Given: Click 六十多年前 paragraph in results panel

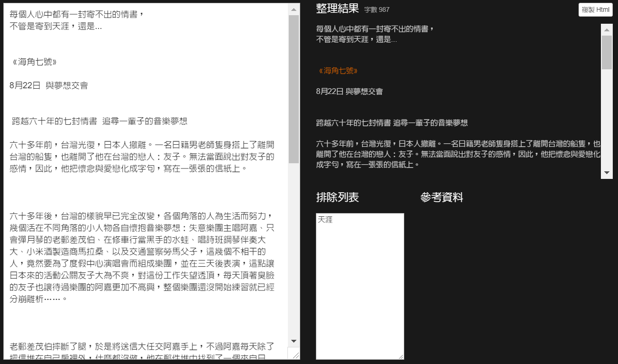Looking at the screenshot, I should [x=458, y=154].
